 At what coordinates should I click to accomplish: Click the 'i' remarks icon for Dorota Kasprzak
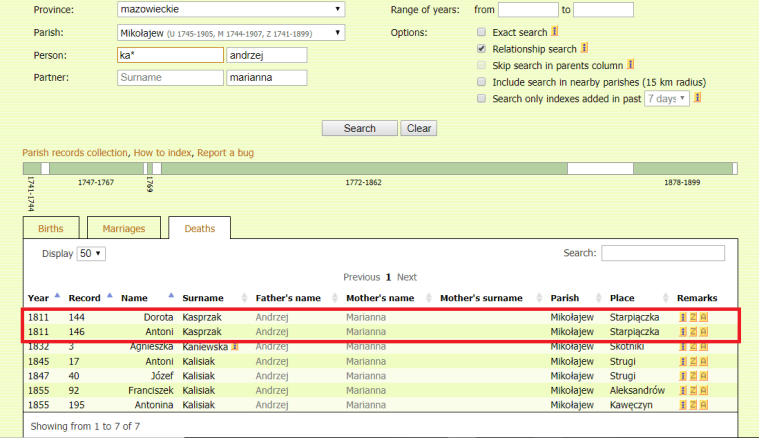(x=683, y=317)
